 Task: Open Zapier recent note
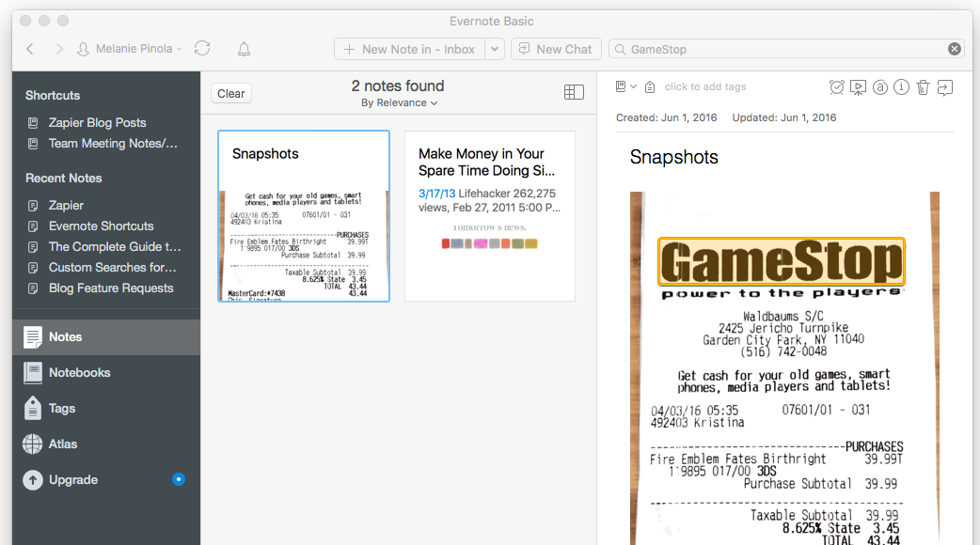[x=66, y=206]
